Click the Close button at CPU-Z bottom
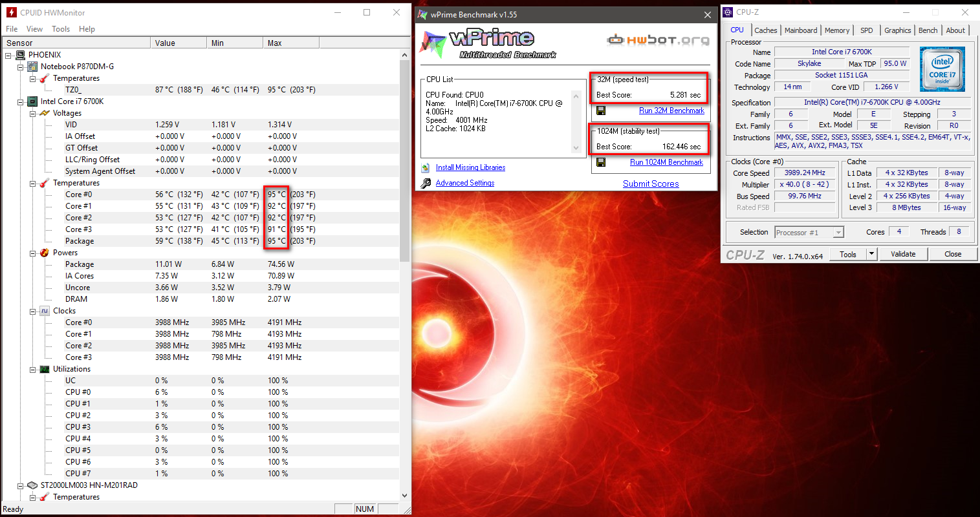This screenshot has height=517, width=980. (953, 254)
